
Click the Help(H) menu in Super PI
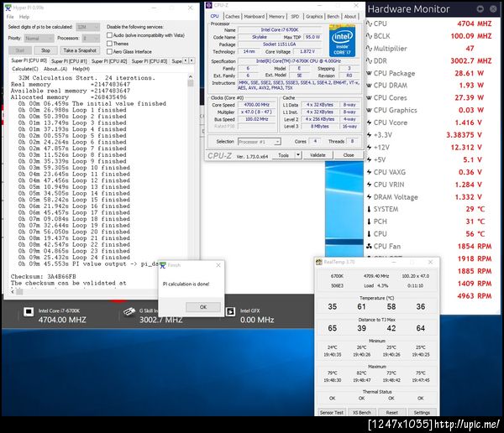[81, 69]
